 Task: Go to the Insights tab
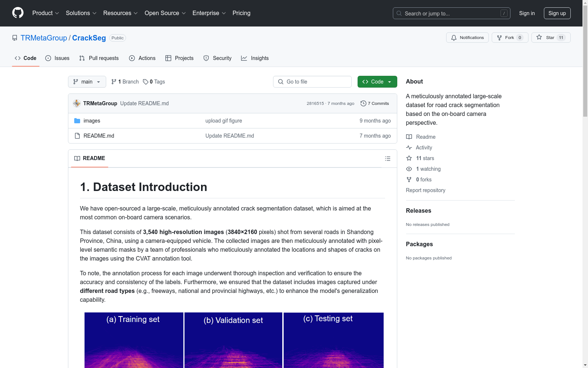click(255, 58)
